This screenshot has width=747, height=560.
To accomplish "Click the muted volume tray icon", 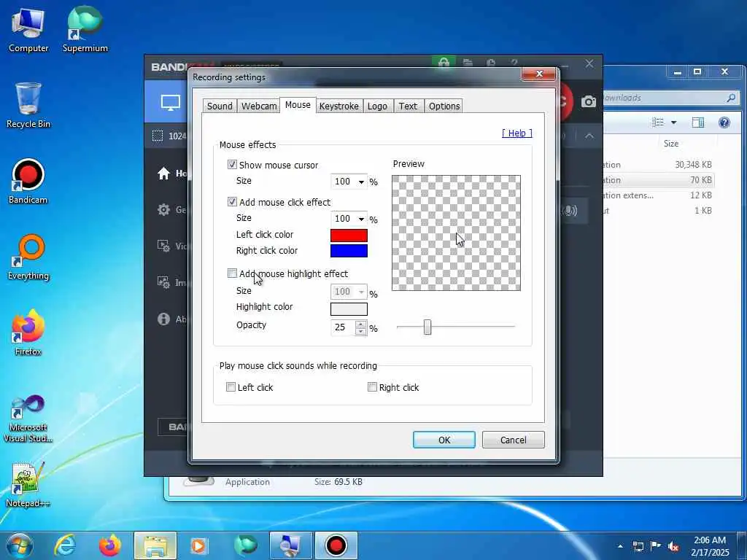I will (x=673, y=546).
